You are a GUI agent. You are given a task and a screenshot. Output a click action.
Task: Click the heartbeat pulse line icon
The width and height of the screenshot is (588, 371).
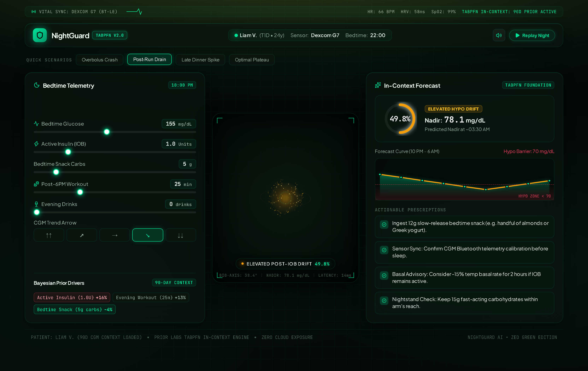[134, 11]
